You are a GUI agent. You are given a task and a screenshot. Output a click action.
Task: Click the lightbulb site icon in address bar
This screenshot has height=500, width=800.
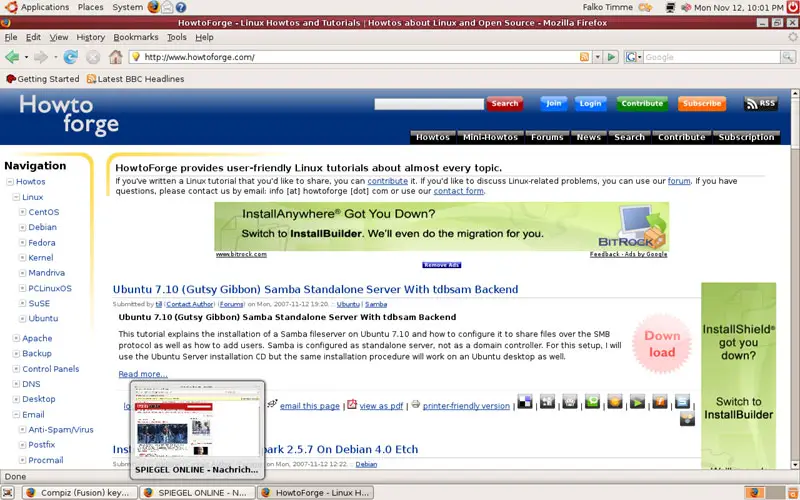coord(136,57)
